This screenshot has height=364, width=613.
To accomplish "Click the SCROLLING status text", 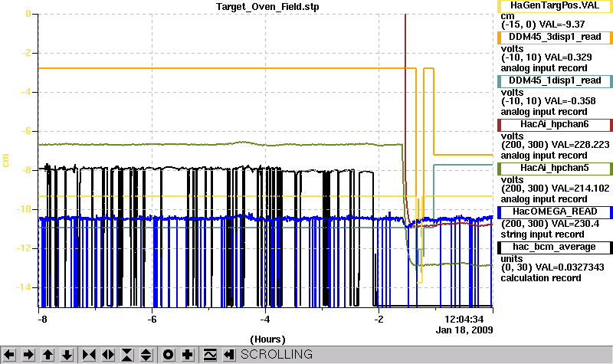I will [x=277, y=355].
